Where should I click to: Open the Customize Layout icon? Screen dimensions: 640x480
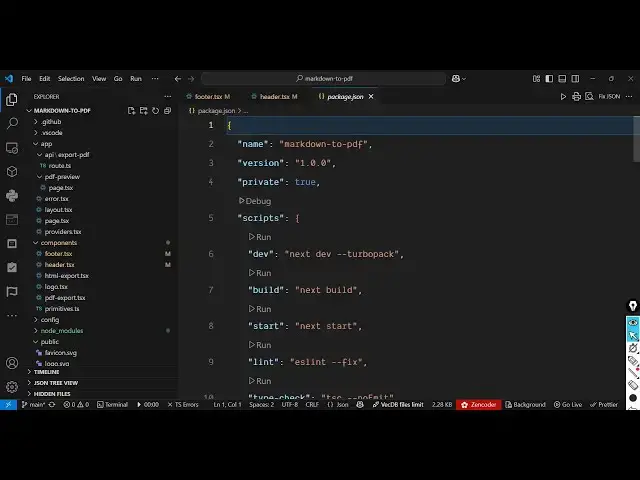pyautogui.click(x=536, y=79)
